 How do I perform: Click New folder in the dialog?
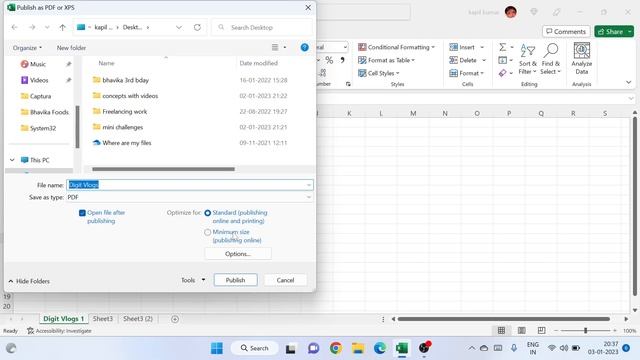point(71,48)
